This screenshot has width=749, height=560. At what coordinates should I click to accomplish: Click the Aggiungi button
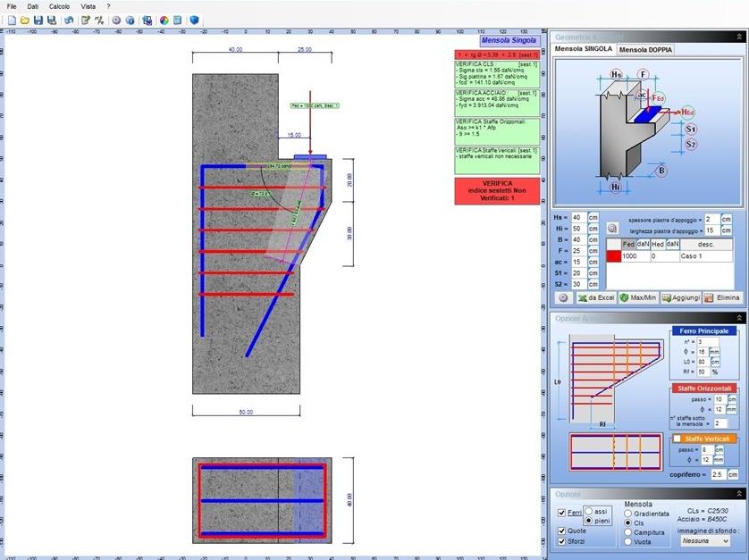pos(679,297)
